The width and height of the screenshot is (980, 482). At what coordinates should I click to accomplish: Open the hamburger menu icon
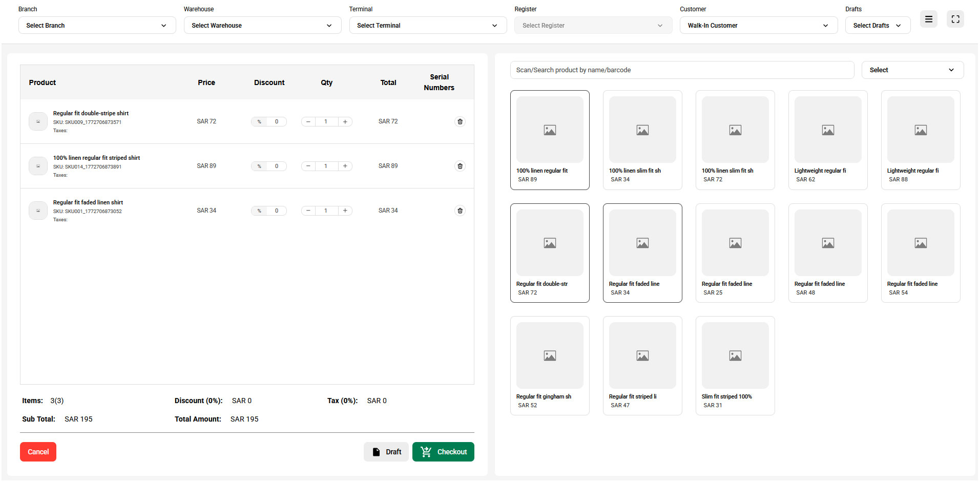[928, 19]
